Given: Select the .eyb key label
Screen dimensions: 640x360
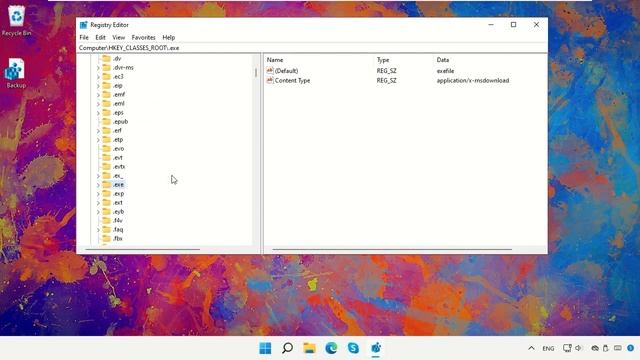Looking at the screenshot, I should (118, 211).
